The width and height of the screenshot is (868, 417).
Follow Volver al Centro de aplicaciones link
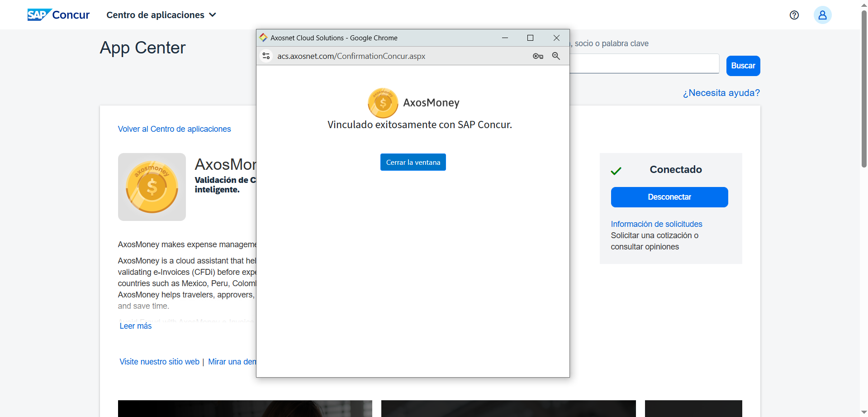[x=174, y=129]
